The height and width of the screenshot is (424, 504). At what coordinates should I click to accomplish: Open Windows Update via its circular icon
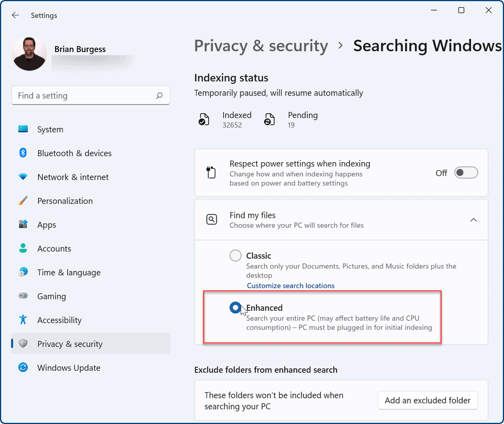tap(23, 368)
